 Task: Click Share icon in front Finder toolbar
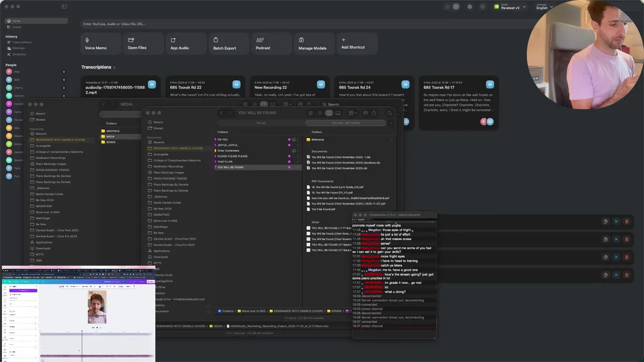click(374, 113)
